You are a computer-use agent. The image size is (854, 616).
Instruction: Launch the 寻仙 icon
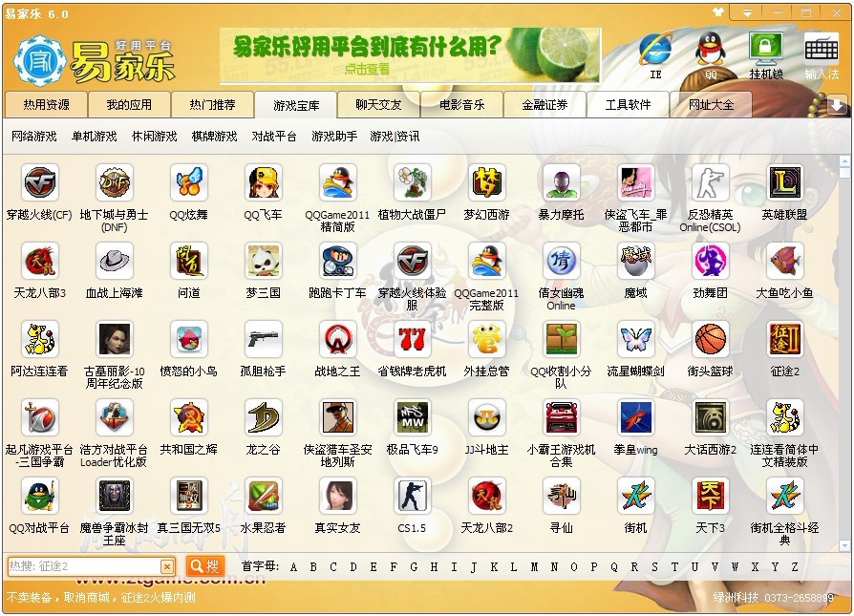(562, 497)
